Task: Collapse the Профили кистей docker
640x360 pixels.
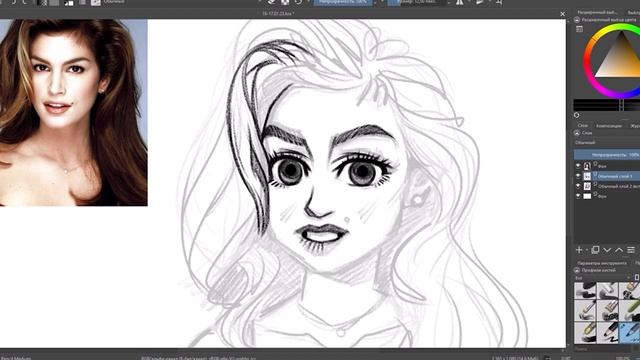Action: point(577,270)
